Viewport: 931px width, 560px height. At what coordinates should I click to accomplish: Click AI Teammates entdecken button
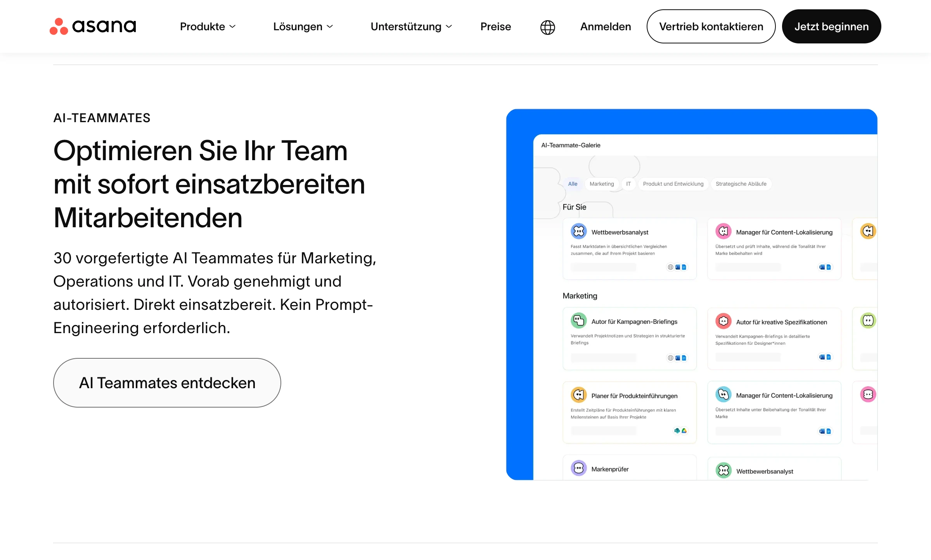click(167, 383)
